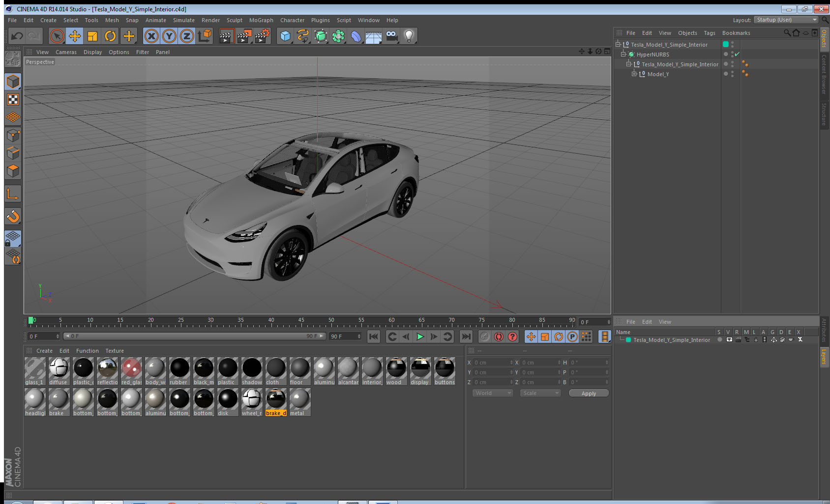The width and height of the screenshot is (830, 504).
Task: Switch to Edges mode
Action: tap(13, 153)
